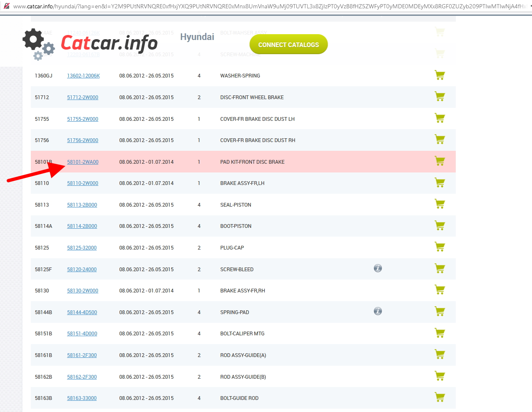532x412 pixels.
Task: Open part number link 58101-2WA00
Action: coord(83,162)
